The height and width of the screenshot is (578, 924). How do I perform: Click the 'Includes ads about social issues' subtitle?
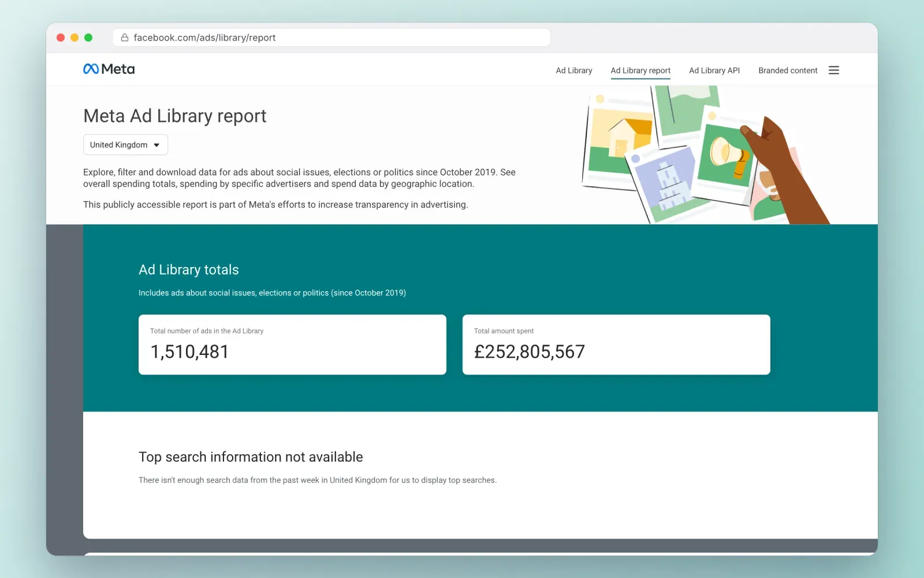click(272, 293)
